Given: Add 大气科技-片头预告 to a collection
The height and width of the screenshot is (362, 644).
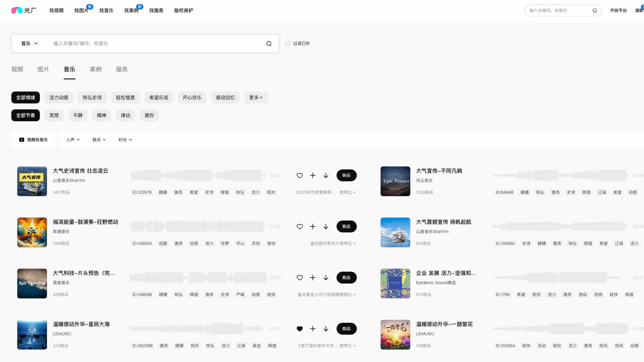Looking at the screenshot, I should tap(313, 278).
